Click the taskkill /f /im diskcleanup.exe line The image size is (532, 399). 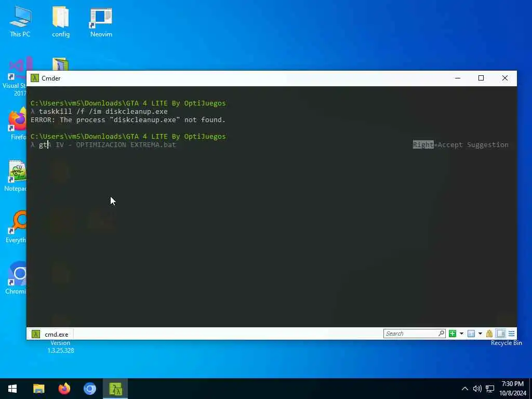click(x=103, y=111)
